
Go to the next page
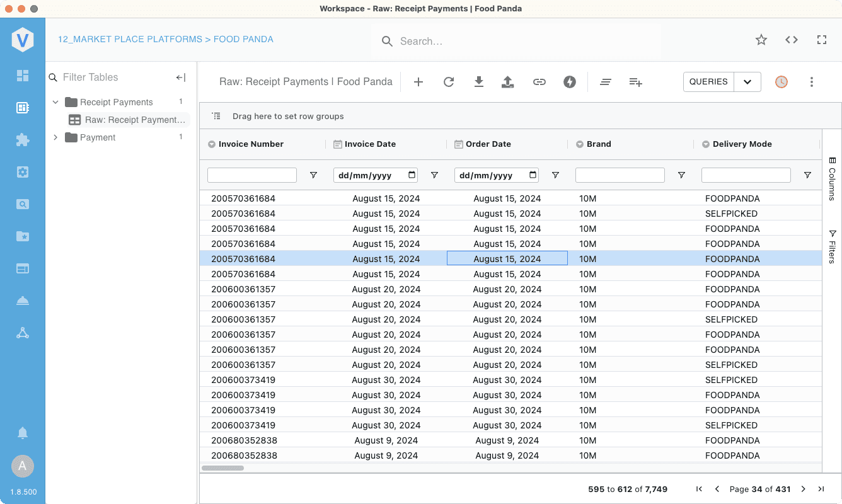(803, 489)
